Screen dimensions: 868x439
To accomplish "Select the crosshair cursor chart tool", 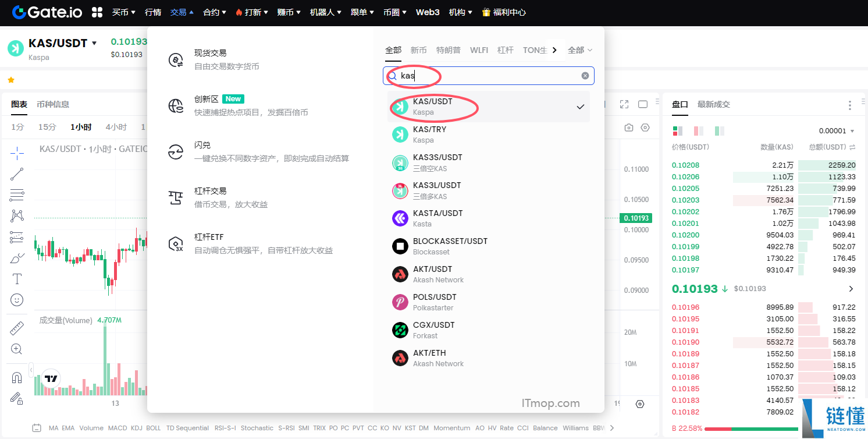I will pos(17,153).
